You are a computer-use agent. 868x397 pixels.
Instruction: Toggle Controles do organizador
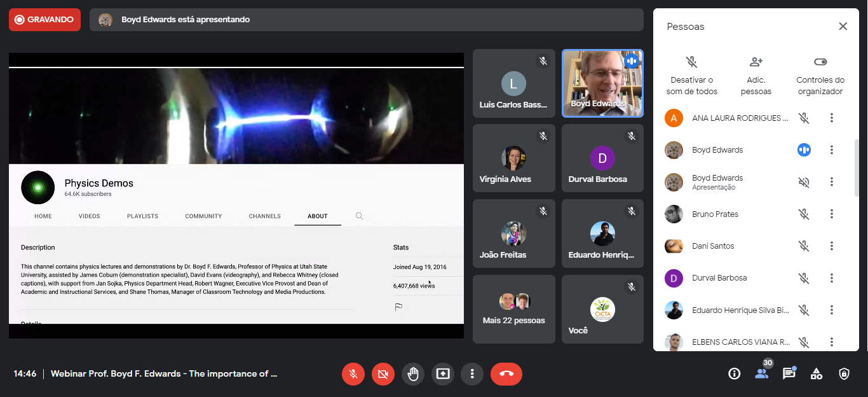(820, 76)
